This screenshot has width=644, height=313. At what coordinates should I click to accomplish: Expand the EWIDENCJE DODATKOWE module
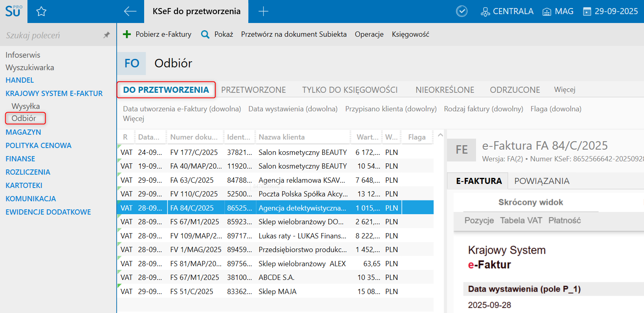pyautogui.click(x=48, y=212)
